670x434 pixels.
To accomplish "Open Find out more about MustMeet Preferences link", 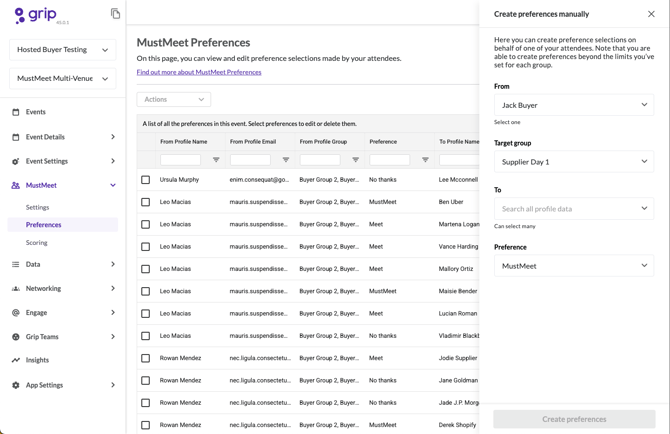I will pyautogui.click(x=199, y=72).
